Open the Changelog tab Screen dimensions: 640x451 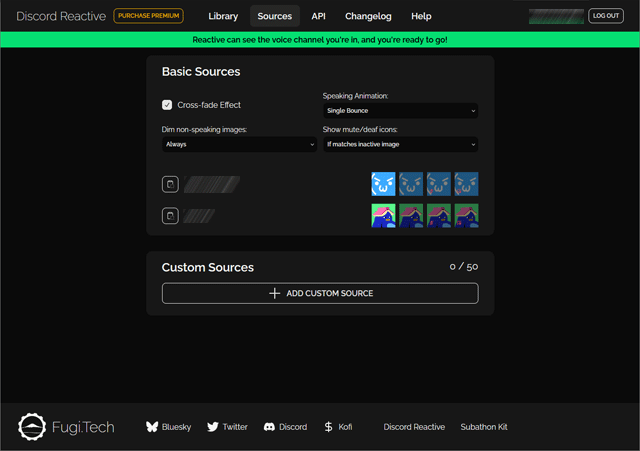(369, 16)
